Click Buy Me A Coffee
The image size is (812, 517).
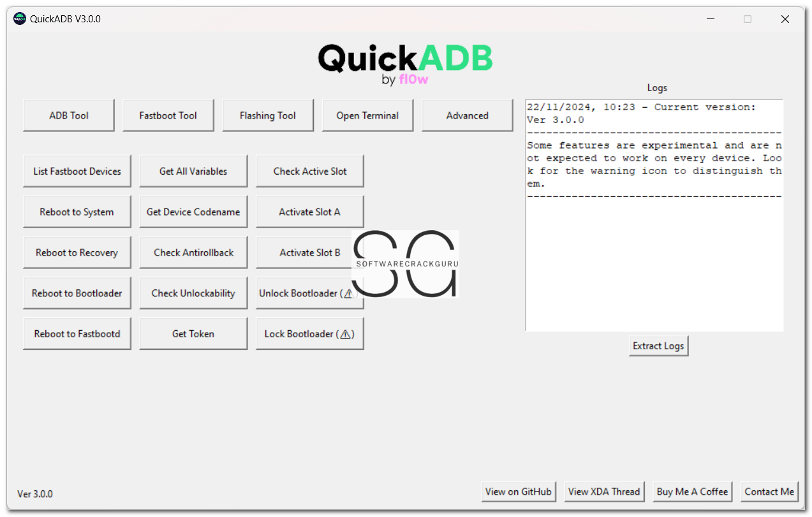click(692, 492)
